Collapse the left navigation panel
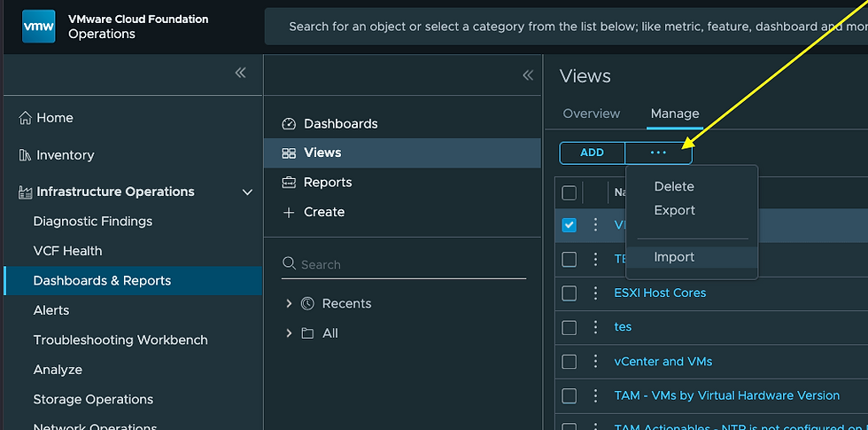868x430 pixels. (240, 74)
